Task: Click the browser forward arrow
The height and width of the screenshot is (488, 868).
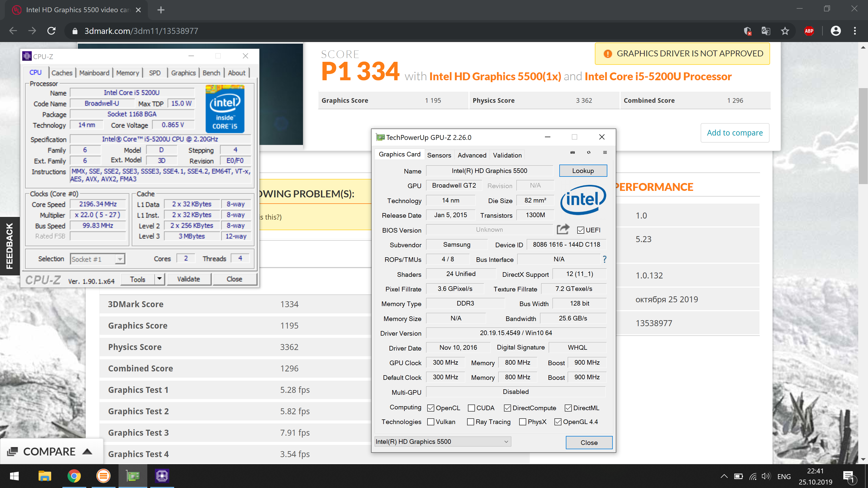Action: tap(32, 31)
